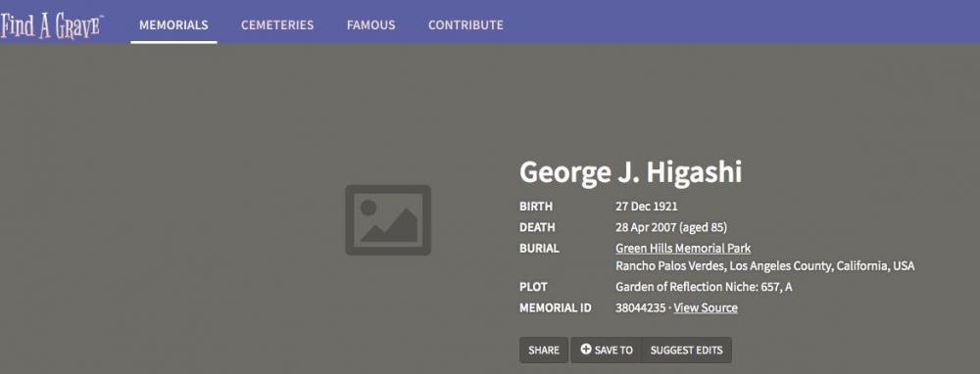The image size is (980, 374).
Task: Click the BURIAL field label
Action: (x=539, y=249)
